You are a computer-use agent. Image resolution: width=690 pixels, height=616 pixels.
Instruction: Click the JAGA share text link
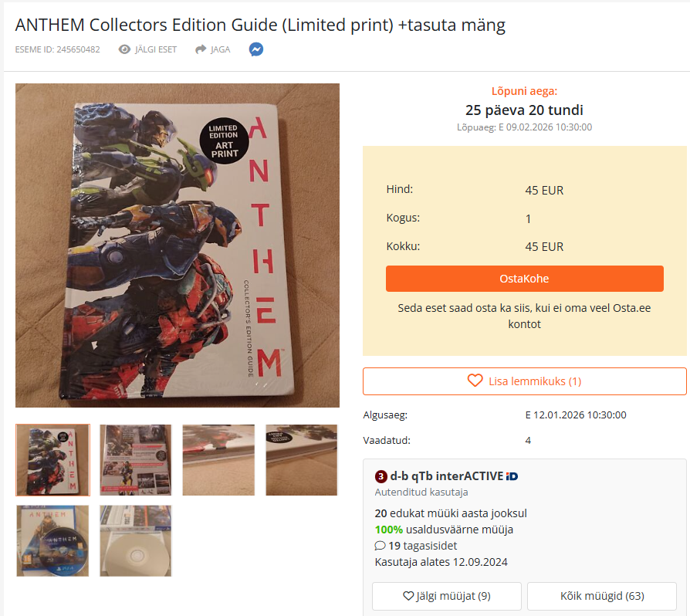[x=221, y=49]
